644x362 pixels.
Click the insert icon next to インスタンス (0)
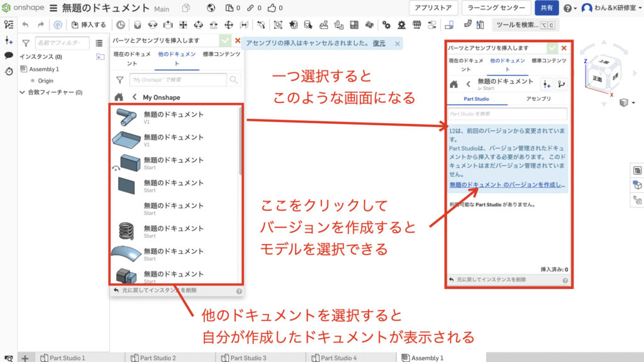100,57
